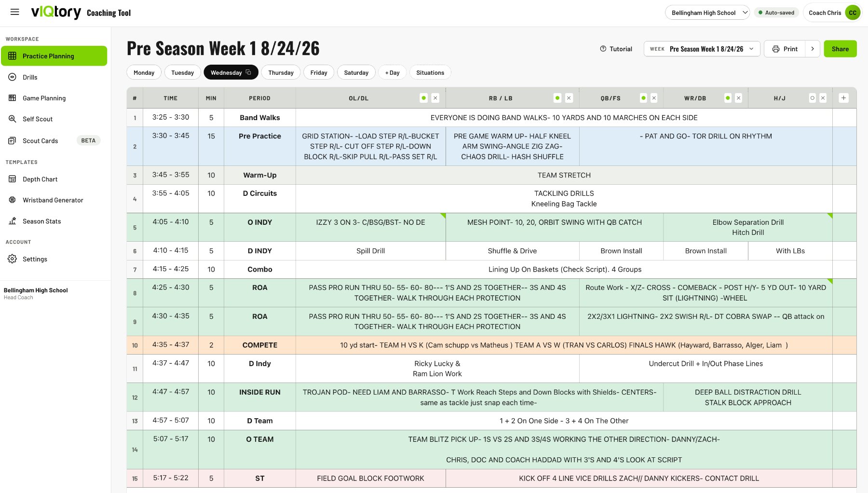Toggle the H/J empty status dot
Image resolution: width=868 pixels, height=493 pixels.
813,98
